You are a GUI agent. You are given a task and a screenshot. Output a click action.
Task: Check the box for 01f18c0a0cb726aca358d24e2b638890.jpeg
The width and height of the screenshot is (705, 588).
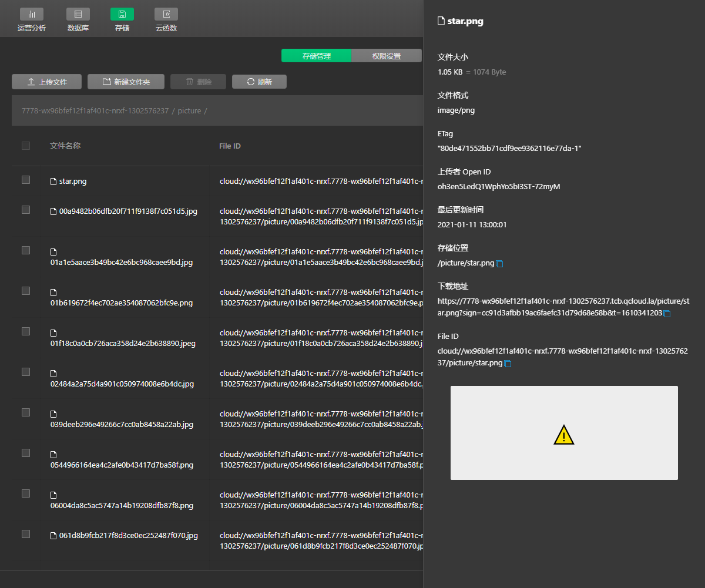pos(26,331)
